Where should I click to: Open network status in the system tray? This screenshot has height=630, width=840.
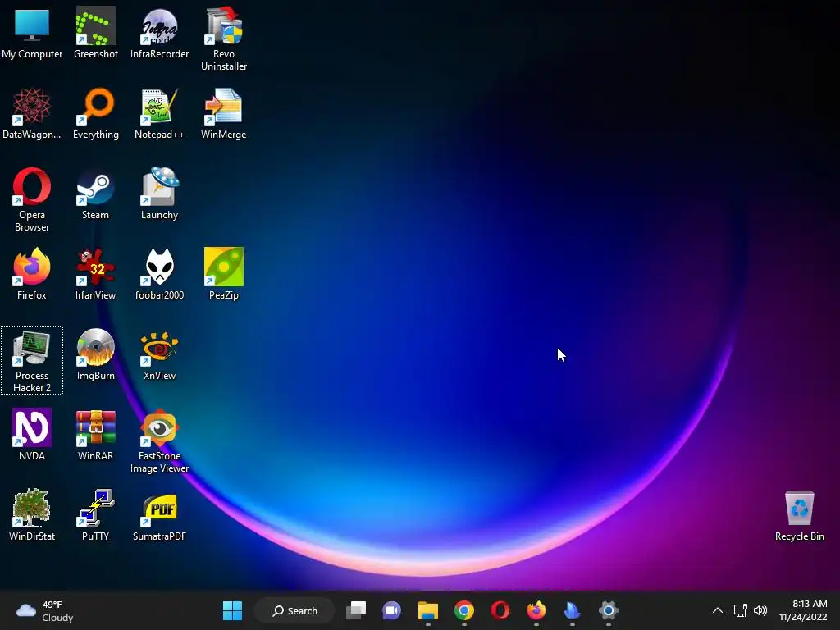click(x=741, y=610)
